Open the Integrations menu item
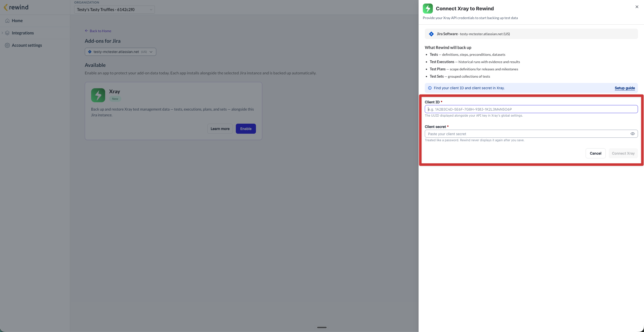Viewport: 644px width, 332px height. tap(35, 33)
